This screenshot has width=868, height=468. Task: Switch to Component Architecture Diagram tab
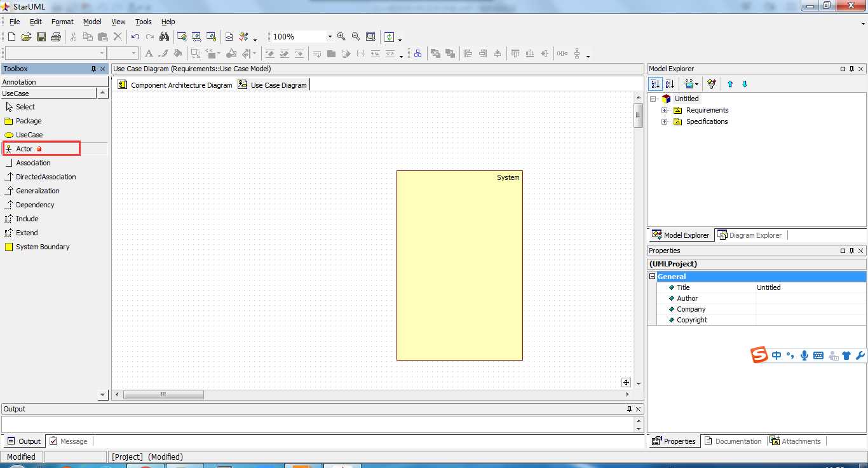[x=175, y=85]
